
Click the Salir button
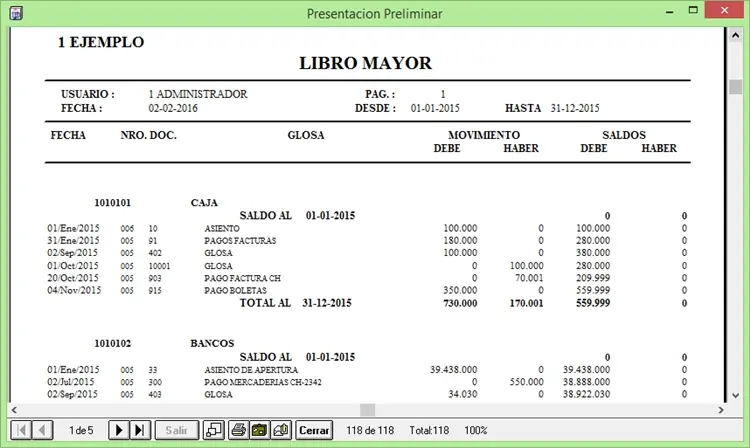176,430
